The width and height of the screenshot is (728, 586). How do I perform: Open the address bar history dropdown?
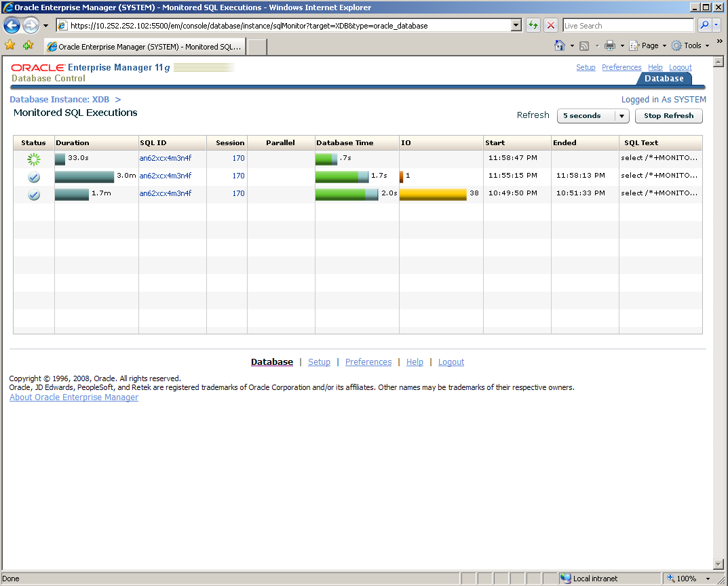pyautogui.click(x=516, y=26)
